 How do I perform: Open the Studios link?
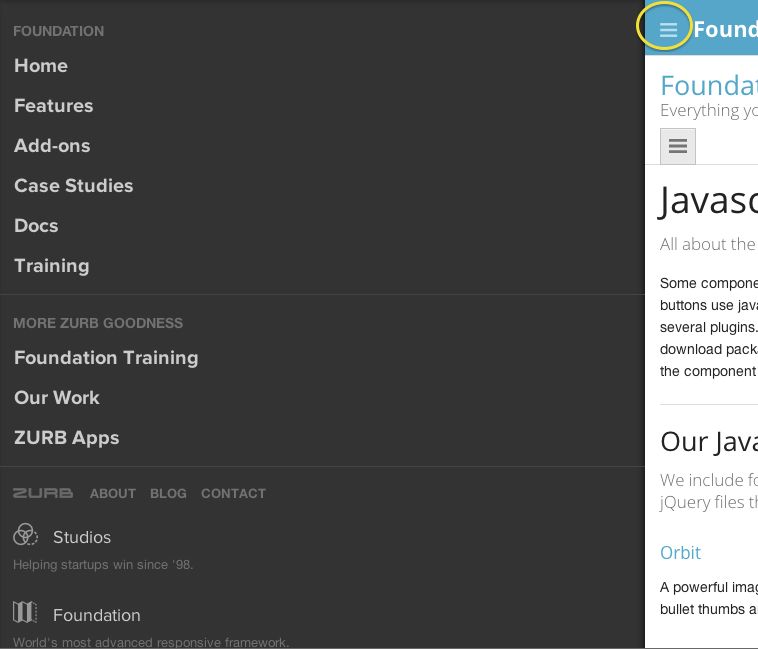[x=82, y=537]
